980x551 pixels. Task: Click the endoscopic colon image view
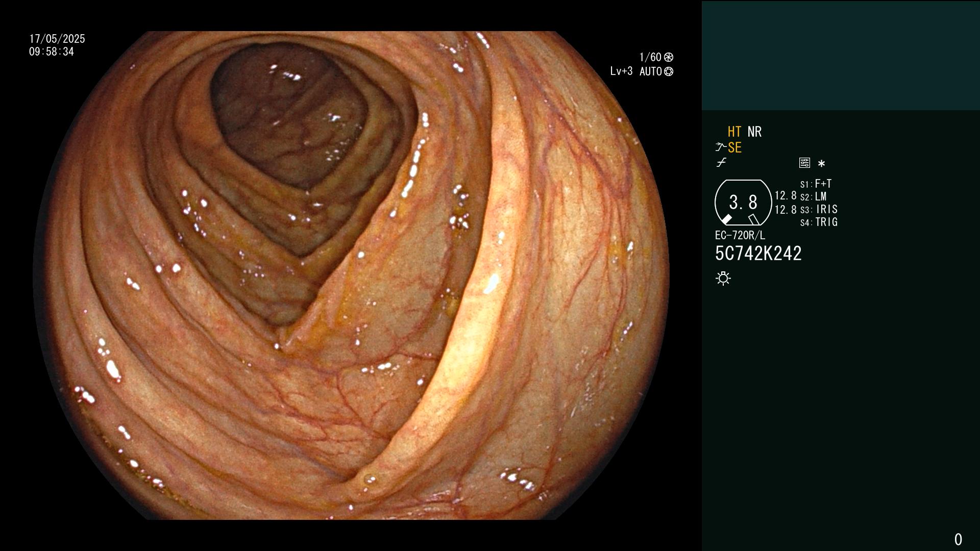click(x=351, y=275)
